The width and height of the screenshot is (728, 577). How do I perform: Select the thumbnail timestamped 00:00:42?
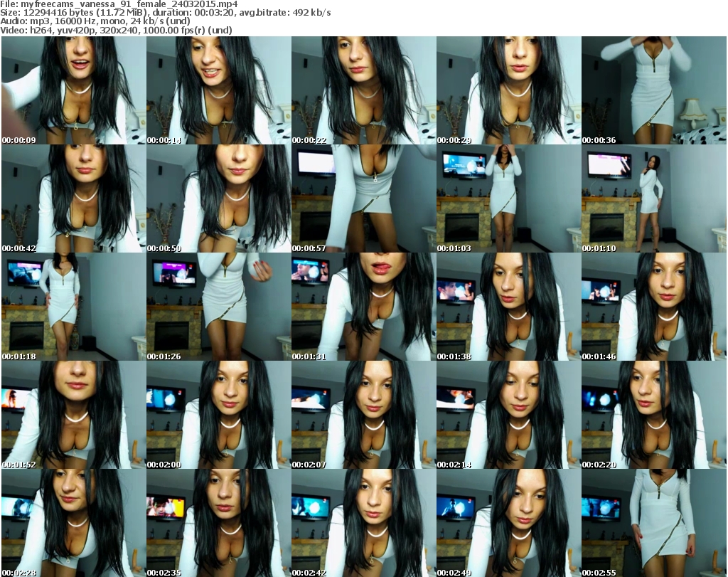click(x=74, y=198)
